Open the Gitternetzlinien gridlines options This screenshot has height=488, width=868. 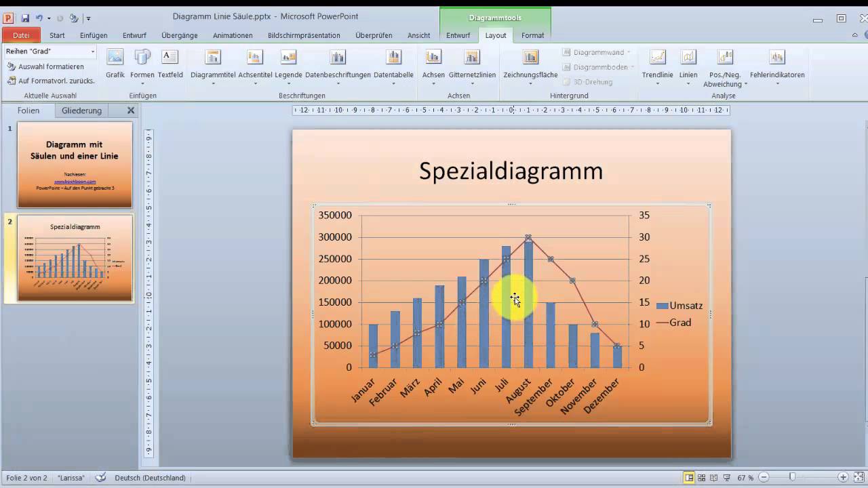tap(472, 68)
